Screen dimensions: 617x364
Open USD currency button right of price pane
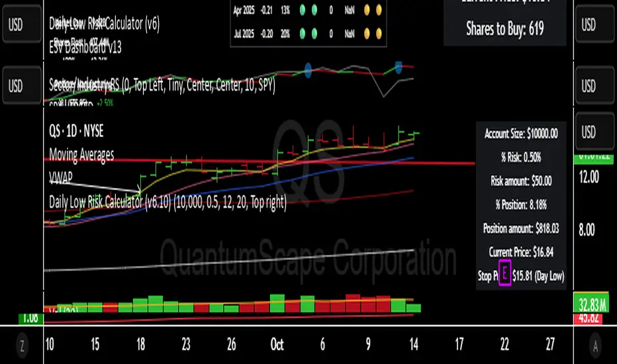coord(594,132)
